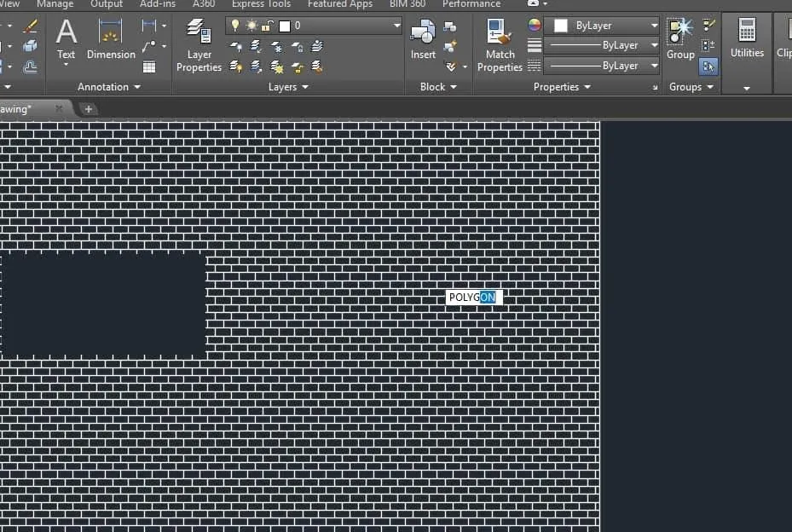Click the Match Layer icon

click(317, 66)
